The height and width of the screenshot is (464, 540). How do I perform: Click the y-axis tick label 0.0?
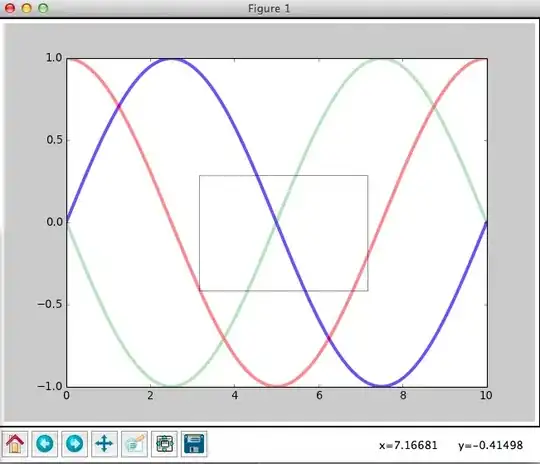click(54, 222)
